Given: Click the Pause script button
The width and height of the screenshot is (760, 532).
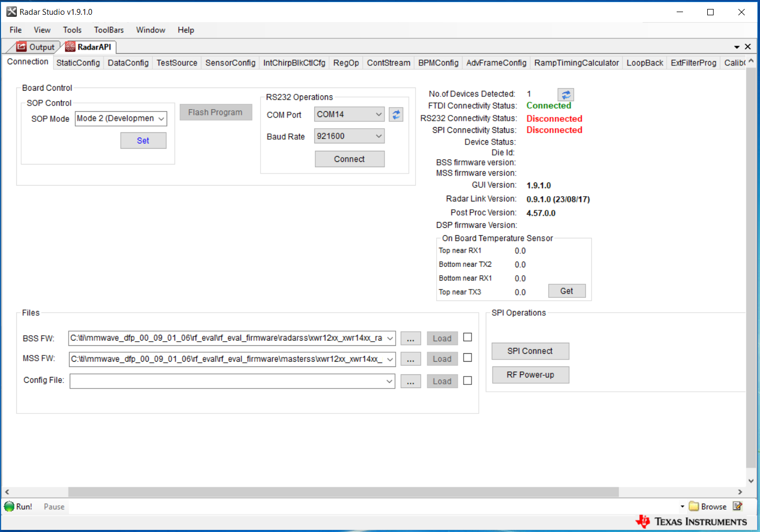Looking at the screenshot, I should (x=54, y=507).
